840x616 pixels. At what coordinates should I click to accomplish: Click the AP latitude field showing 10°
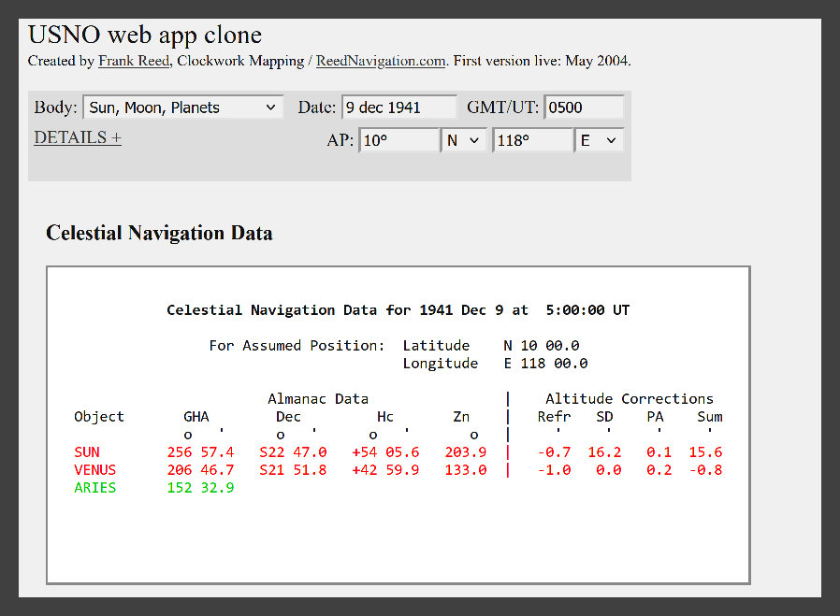398,140
